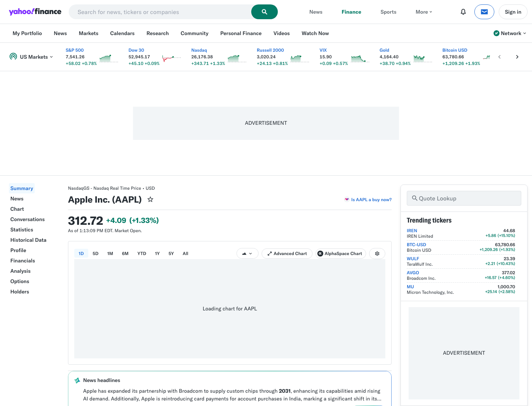Viewport: 532px width, 406px height.
Task: Open Options sidebar section
Action: point(20,281)
